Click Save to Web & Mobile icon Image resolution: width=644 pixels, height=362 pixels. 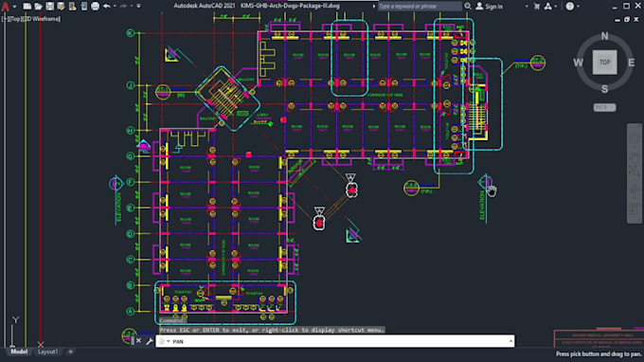[x=83, y=7]
